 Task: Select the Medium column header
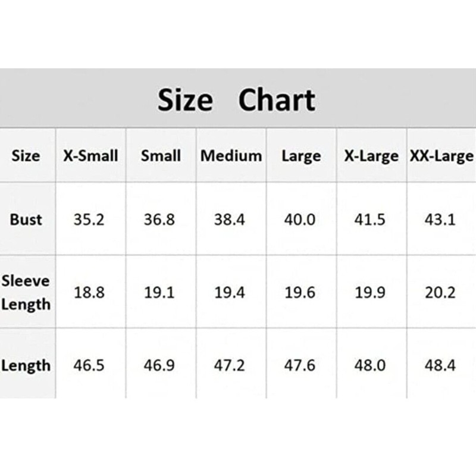point(231,156)
